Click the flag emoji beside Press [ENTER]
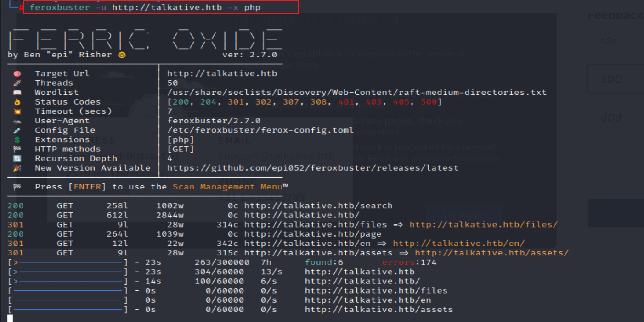 click(17, 187)
